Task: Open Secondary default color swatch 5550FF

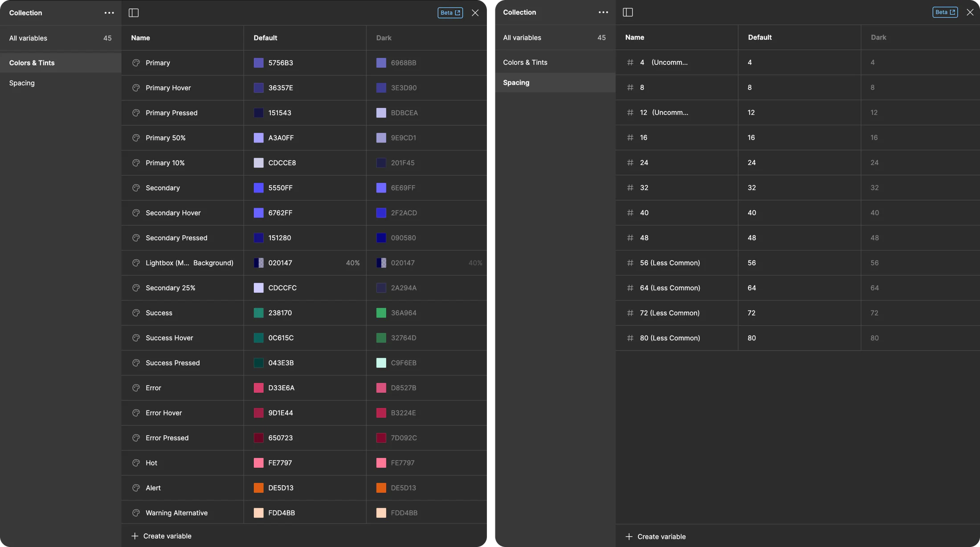Action: pos(259,188)
